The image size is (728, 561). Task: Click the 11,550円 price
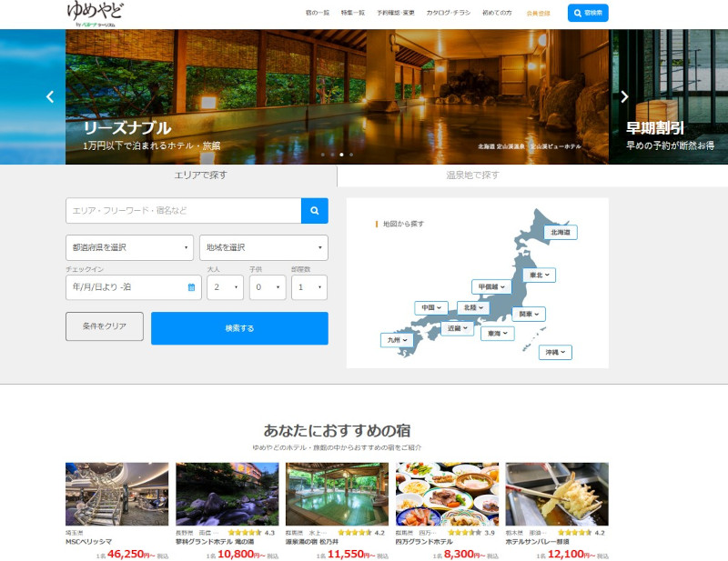coord(351,554)
